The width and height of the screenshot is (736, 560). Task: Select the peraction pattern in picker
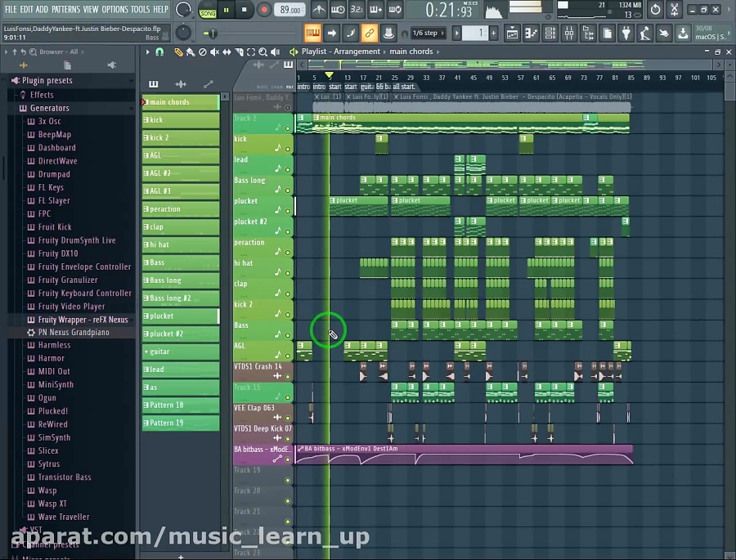(x=181, y=209)
